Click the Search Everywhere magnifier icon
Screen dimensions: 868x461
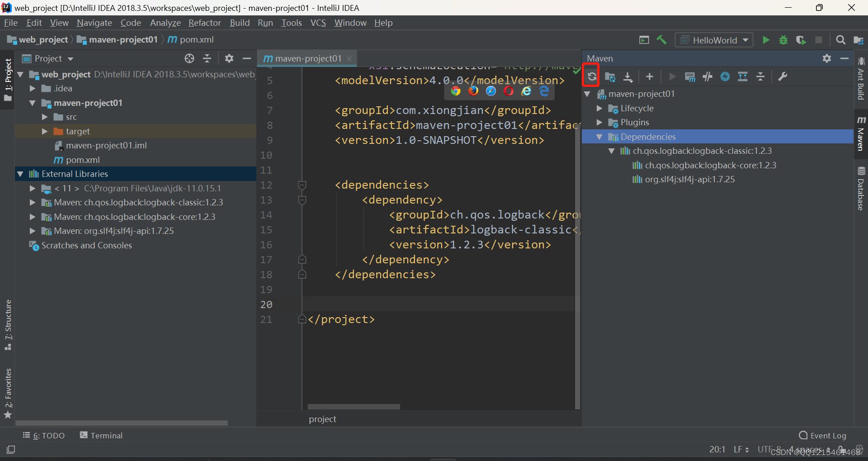841,40
